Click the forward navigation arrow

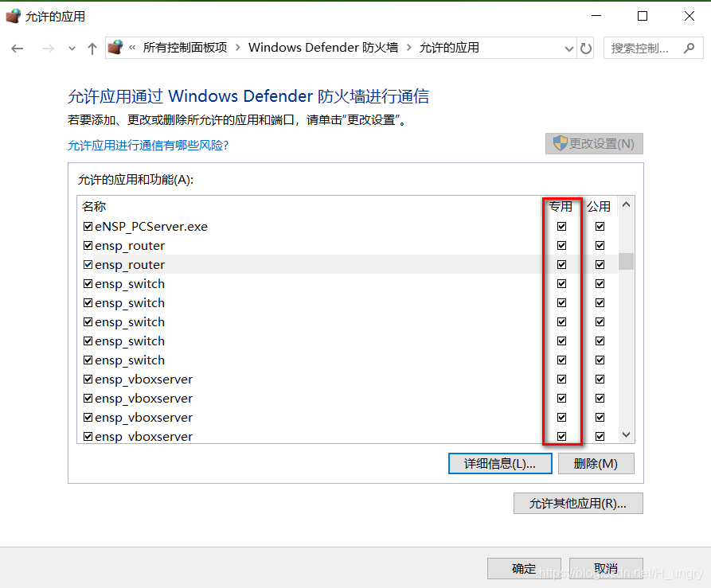[48, 49]
